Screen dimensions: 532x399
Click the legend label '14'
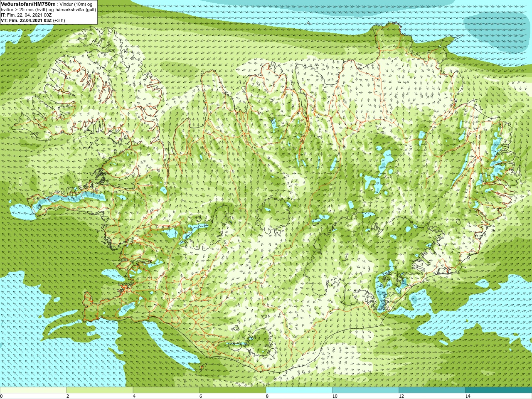pos(468,396)
